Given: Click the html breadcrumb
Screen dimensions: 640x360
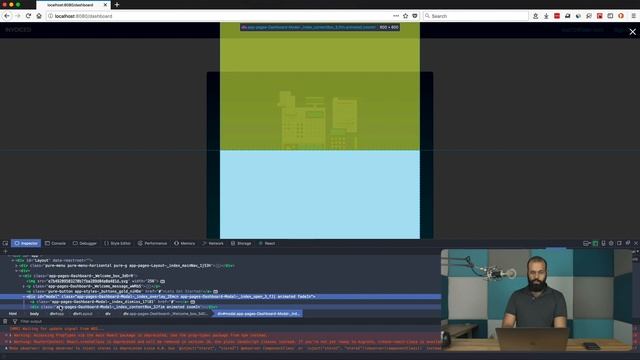Looking at the screenshot, I should tap(13, 314).
